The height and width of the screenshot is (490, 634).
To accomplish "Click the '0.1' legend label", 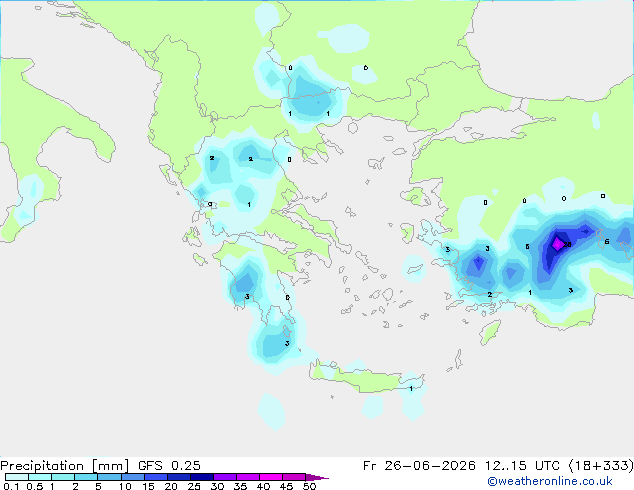I will click(11, 486).
